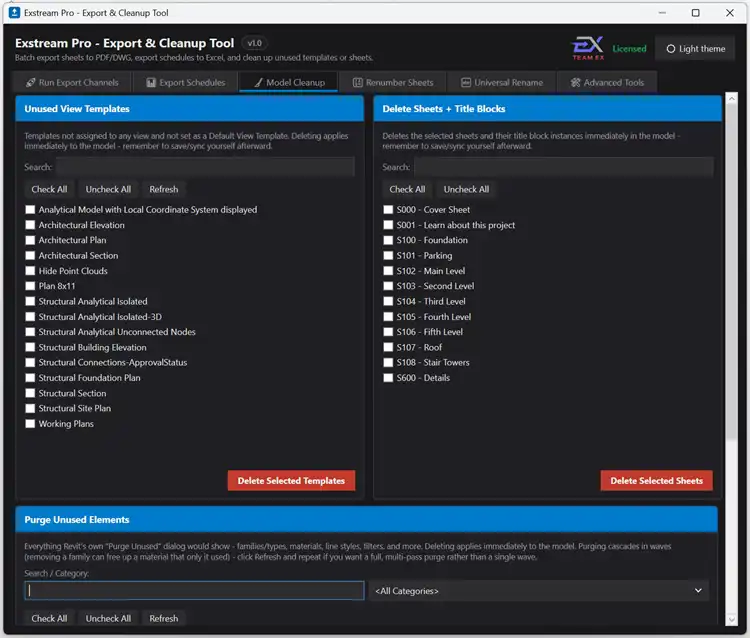Click the green Licensed status label

[x=629, y=48]
